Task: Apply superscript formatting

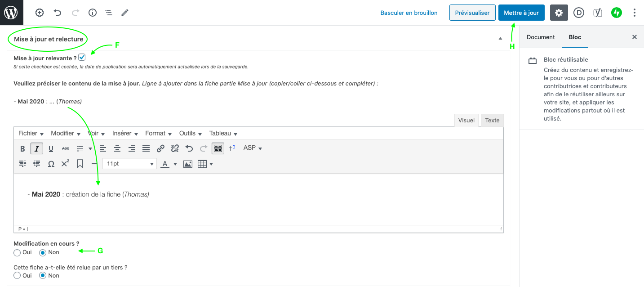Action: click(x=65, y=164)
